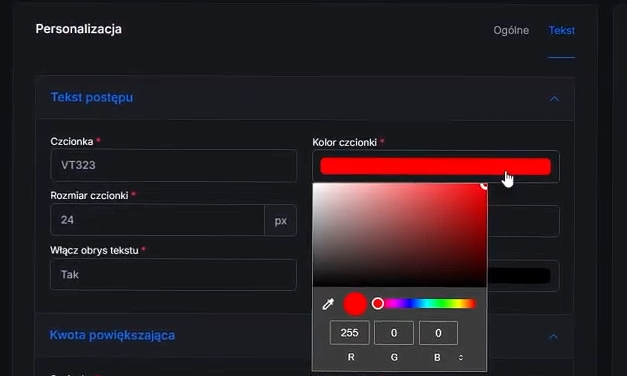Open the Czcionka field showing VT323
The height and width of the screenshot is (376, 627).
(x=174, y=166)
